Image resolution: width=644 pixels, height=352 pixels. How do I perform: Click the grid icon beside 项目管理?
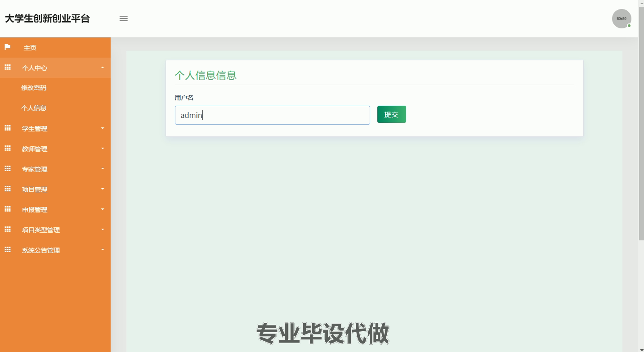pyautogui.click(x=8, y=189)
